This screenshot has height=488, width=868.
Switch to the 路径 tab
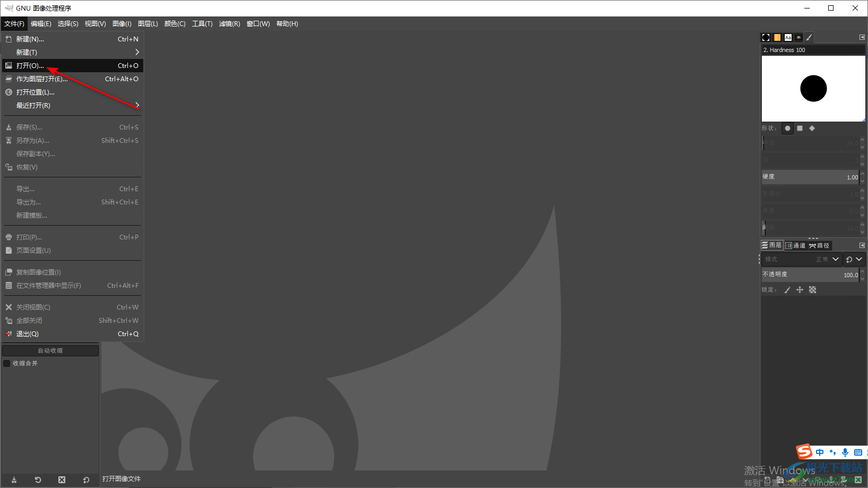click(x=819, y=245)
